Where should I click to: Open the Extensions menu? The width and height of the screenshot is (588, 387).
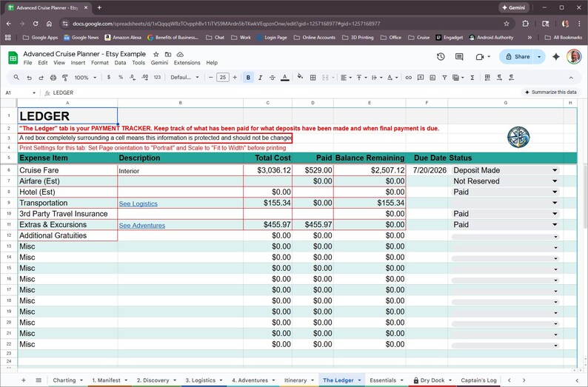tap(187, 63)
